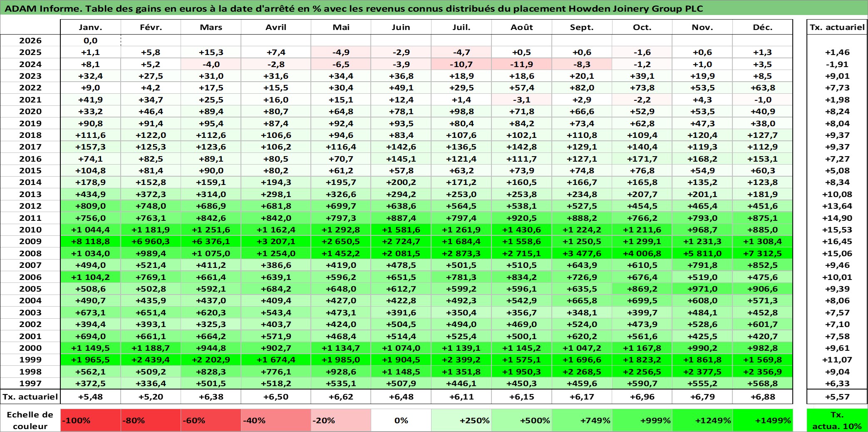Select the +2 377,5 cell in 1998
The height and width of the screenshot is (432, 868).
point(702,372)
